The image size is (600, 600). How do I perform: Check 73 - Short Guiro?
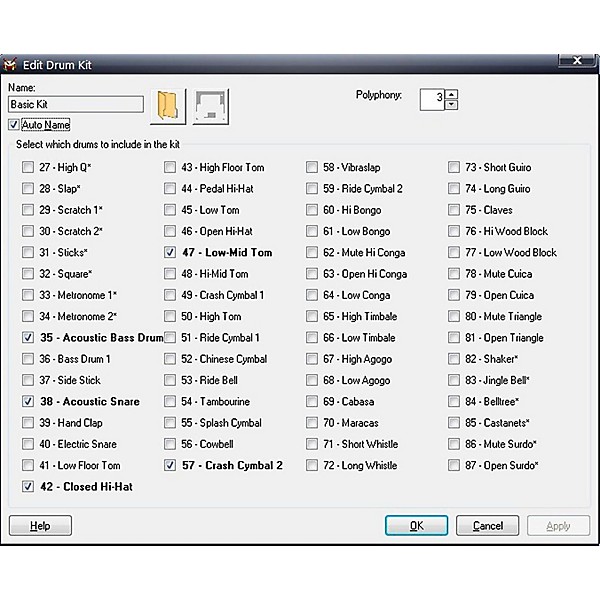(454, 167)
